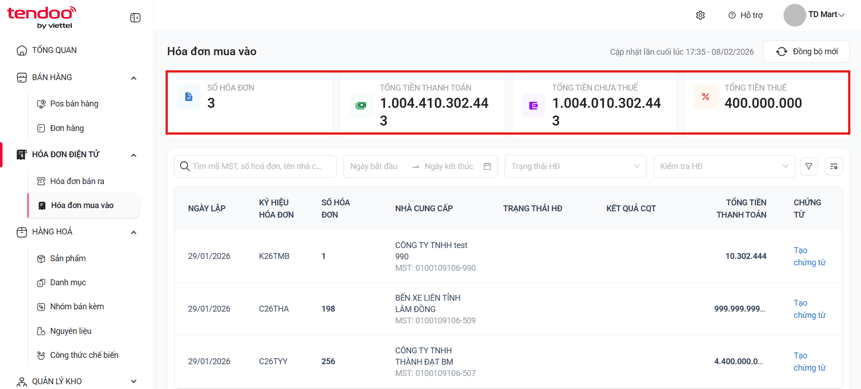The height and width of the screenshot is (389, 861).
Task: Click the magnifier icon in search box
Action: (x=185, y=166)
